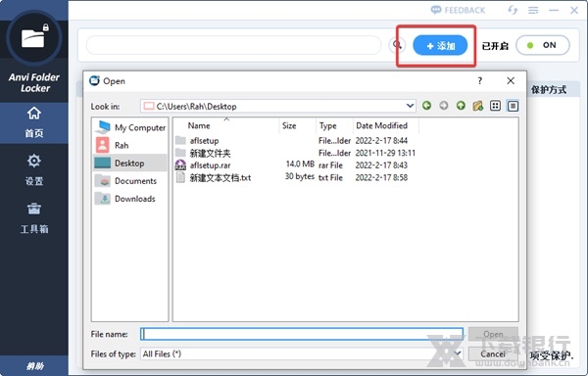The width and height of the screenshot is (588, 376).
Task: Click the dialog help question mark
Action: pos(480,80)
